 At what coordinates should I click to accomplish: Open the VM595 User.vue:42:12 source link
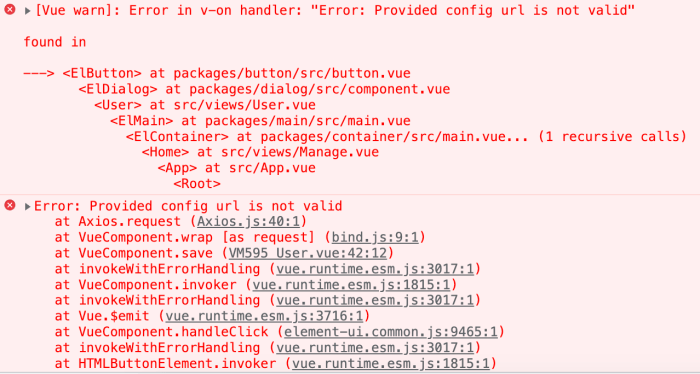(308, 253)
